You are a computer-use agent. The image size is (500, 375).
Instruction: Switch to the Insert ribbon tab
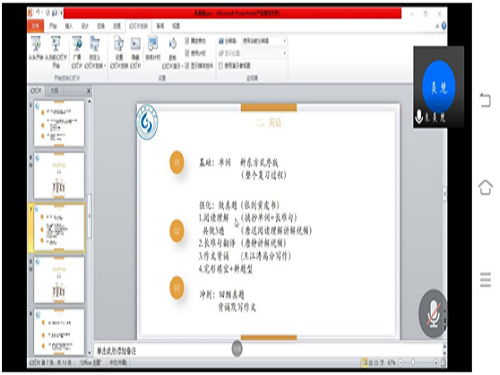pos(69,26)
